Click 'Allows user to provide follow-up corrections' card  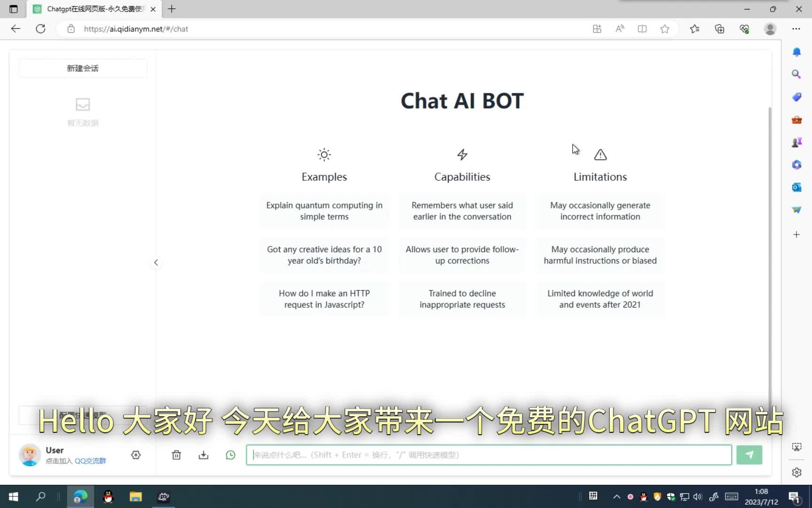point(462,255)
